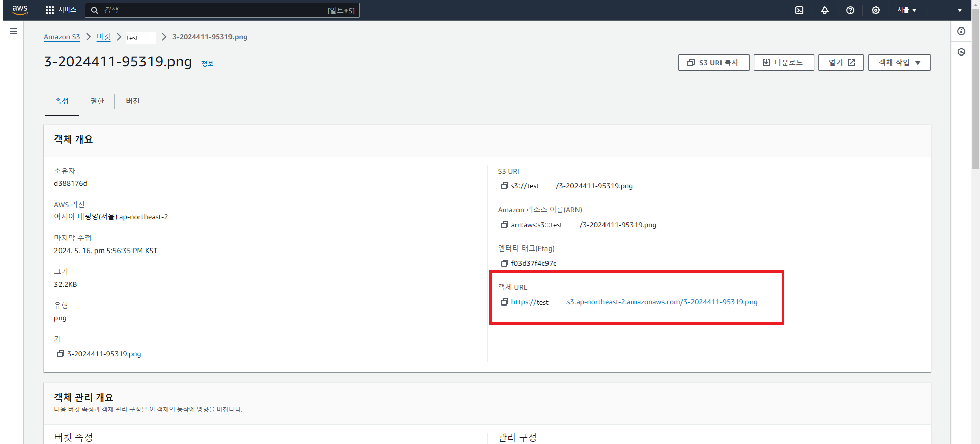Expand the 서울 region dropdown
The height and width of the screenshot is (444, 980).
(907, 10)
